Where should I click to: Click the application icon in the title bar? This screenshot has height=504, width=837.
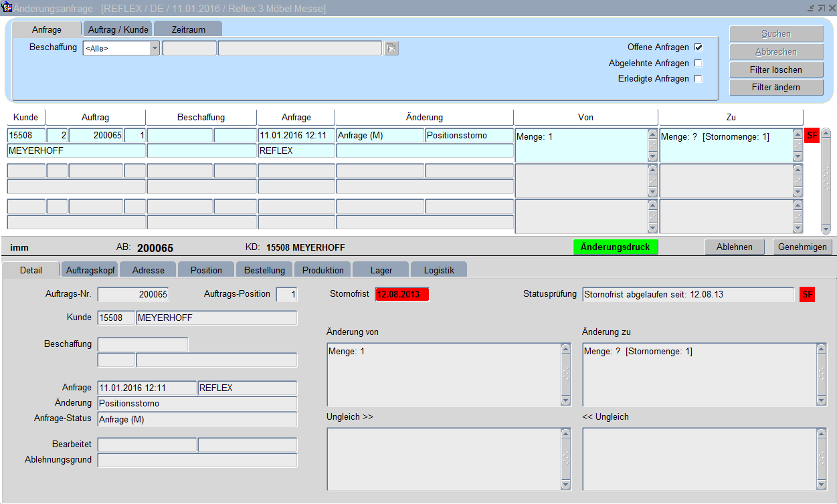(7, 8)
